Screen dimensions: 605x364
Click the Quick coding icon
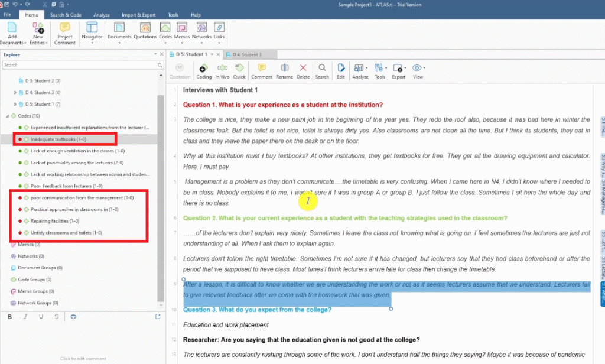239,71
